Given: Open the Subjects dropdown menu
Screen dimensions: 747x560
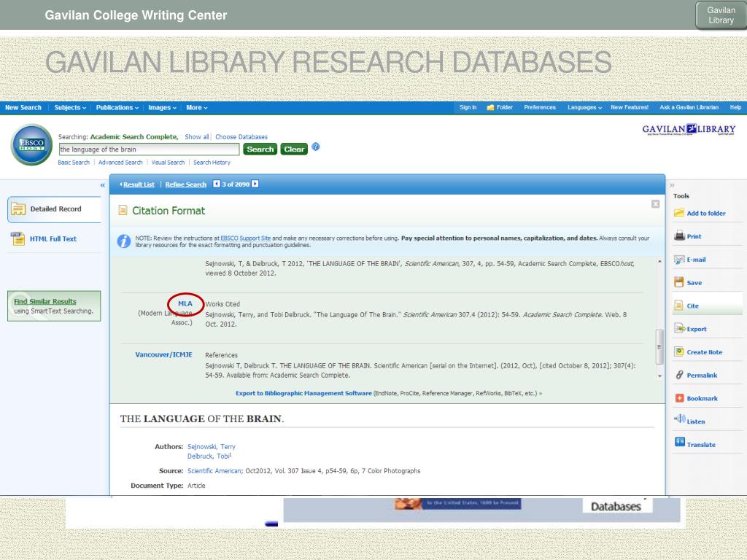Looking at the screenshot, I should tap(70, 108).
